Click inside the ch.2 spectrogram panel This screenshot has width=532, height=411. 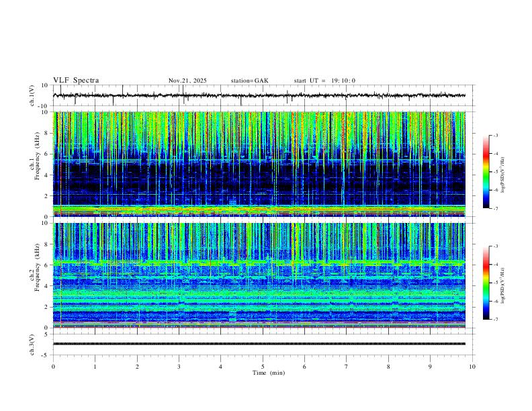tap(259, 275)
